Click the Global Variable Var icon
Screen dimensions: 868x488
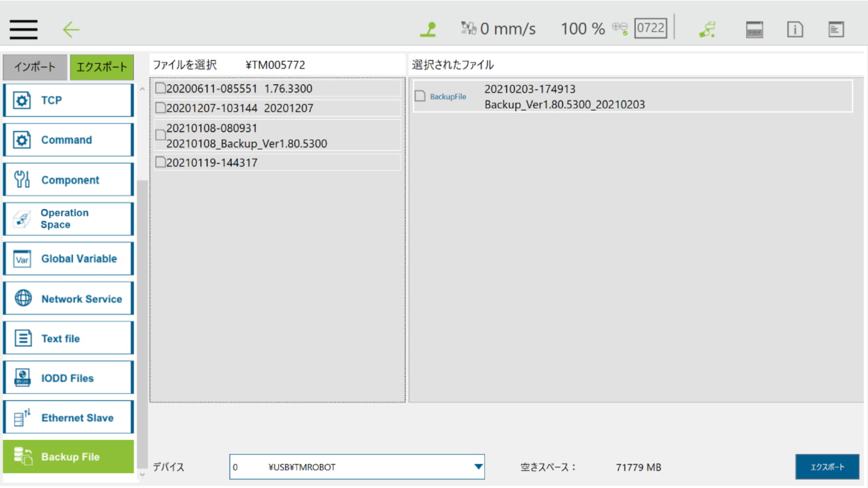tap(22, 259)
